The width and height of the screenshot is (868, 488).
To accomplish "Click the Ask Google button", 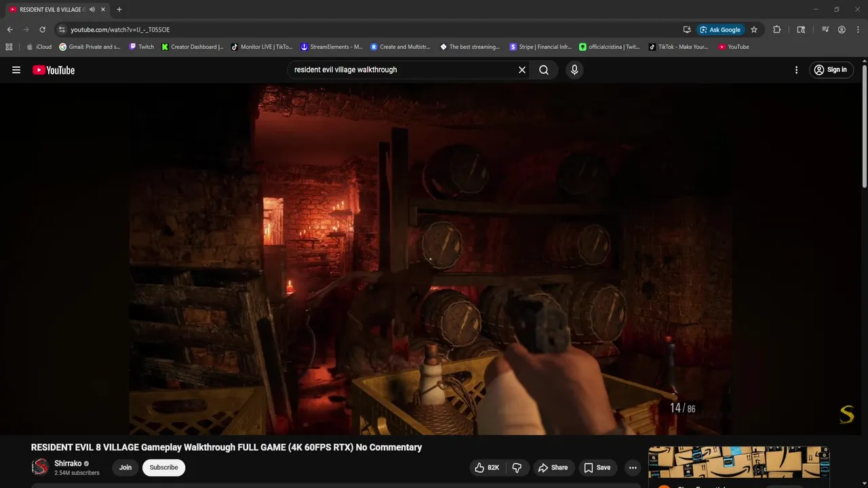I will tap(720, 30).
